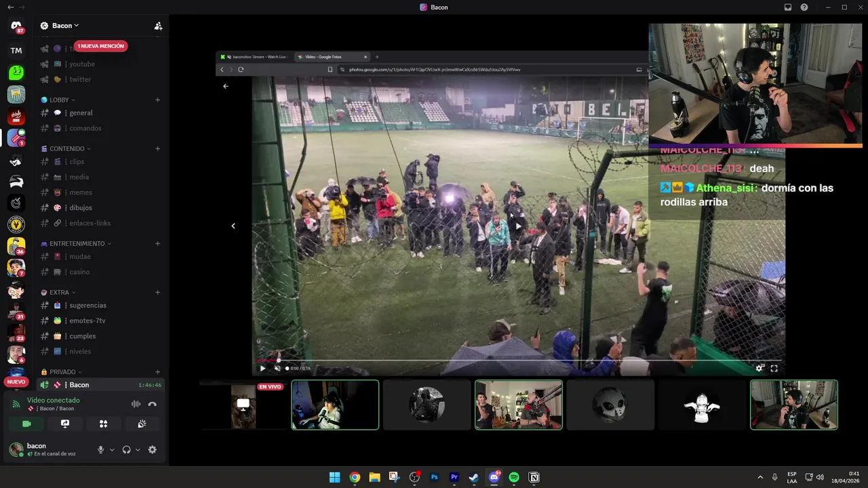Open Discord direct messages home icon
Image resolution: width=868 pixels, height=488 pixels.
[16, 26]
